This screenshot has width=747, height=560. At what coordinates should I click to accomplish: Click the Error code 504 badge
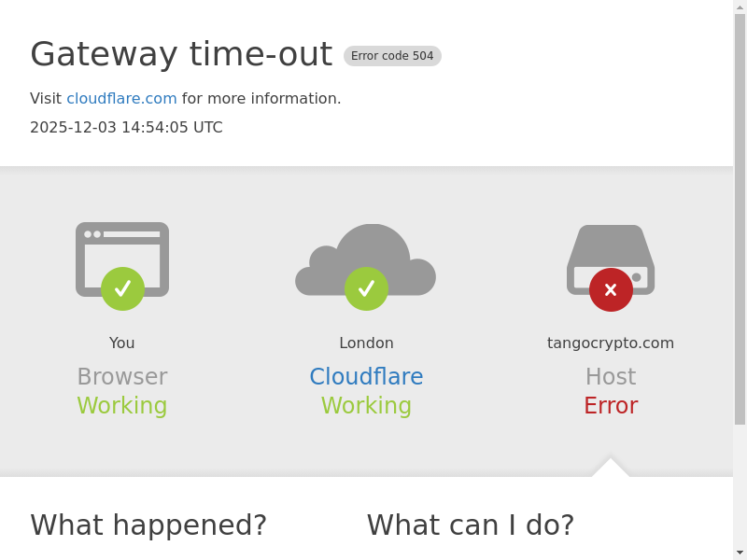click(392, 56)
